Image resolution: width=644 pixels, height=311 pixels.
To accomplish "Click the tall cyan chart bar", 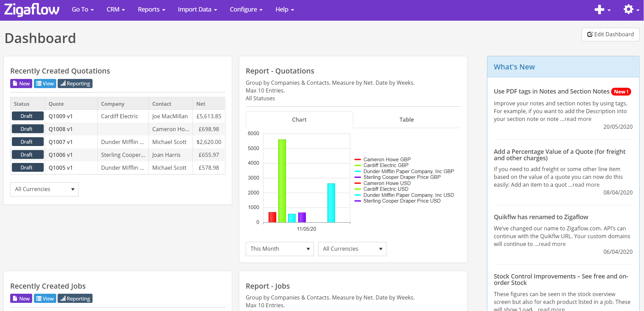I will tap(331, 203).
